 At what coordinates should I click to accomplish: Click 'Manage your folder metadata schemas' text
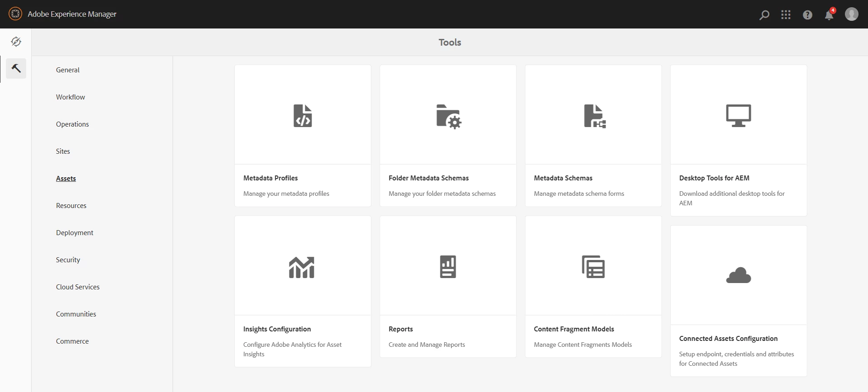pos(442,194)
